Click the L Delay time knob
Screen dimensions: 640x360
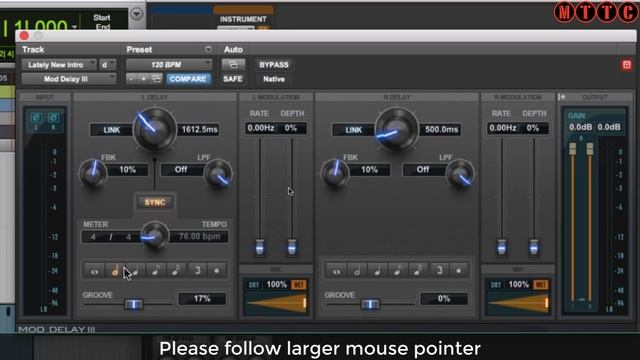(154, 130)
